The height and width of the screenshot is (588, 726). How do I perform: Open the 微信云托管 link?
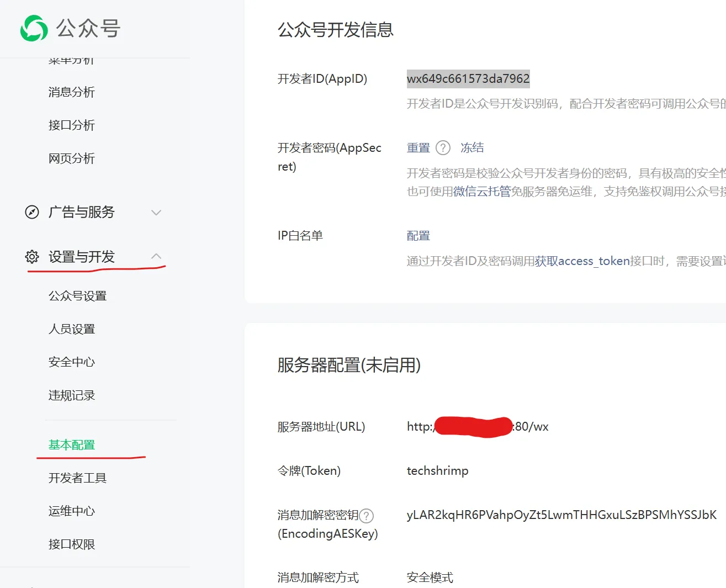point(482,192)
